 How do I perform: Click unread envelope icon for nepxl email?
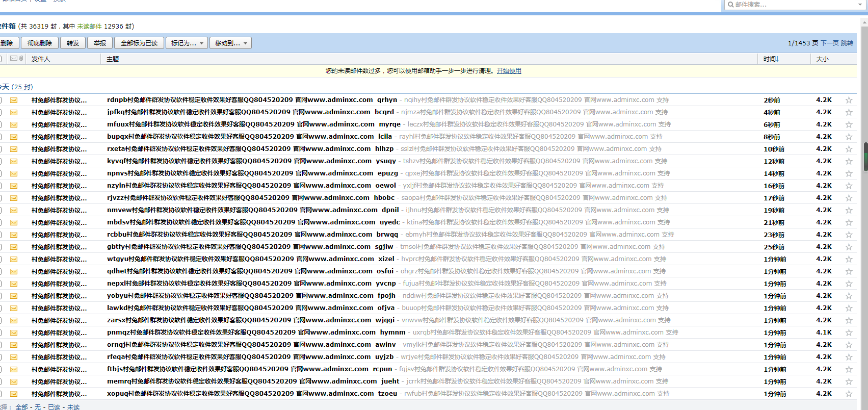tap(14, 284)
